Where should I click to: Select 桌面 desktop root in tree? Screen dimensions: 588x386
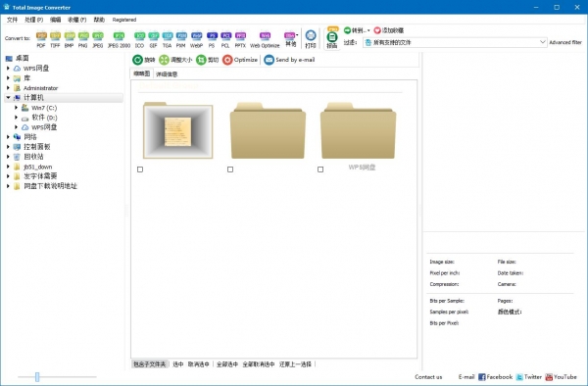[23, 58]
